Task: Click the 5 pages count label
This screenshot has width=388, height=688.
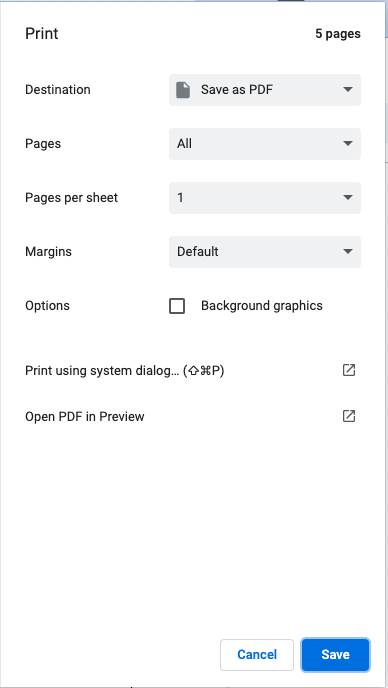Action: [x=338, y=34]
